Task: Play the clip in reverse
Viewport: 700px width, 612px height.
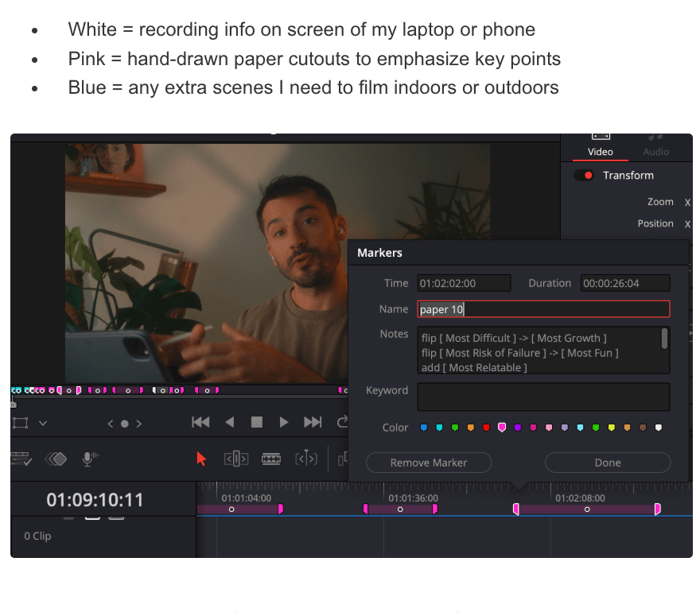Action: point(230,422)
